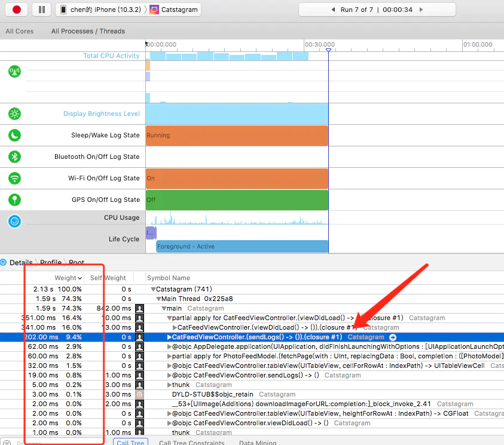Expand the @objc CatFeedViewController.viewDidLoad() row
This screenshot has height=445, width=504.
pos(169,423)
